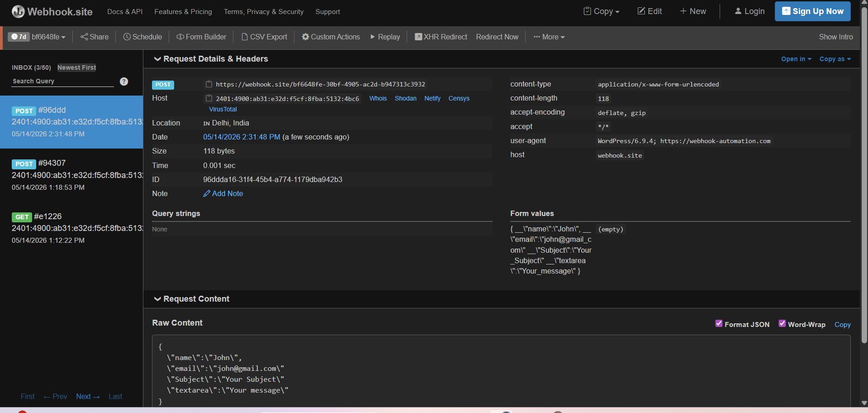This screenshot has height=413, width=868.
Task: Click the Whois lookup link
Action: click(378, 98)
